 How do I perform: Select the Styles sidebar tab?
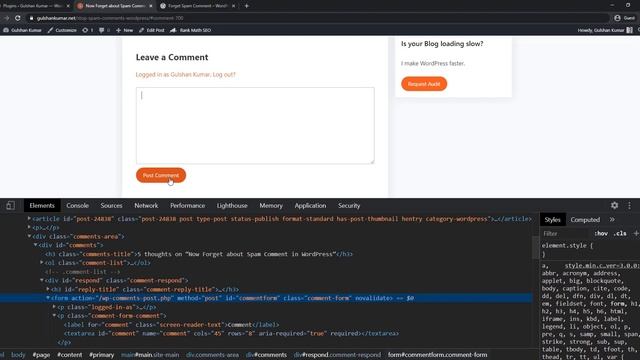click(x=553, y=220)
